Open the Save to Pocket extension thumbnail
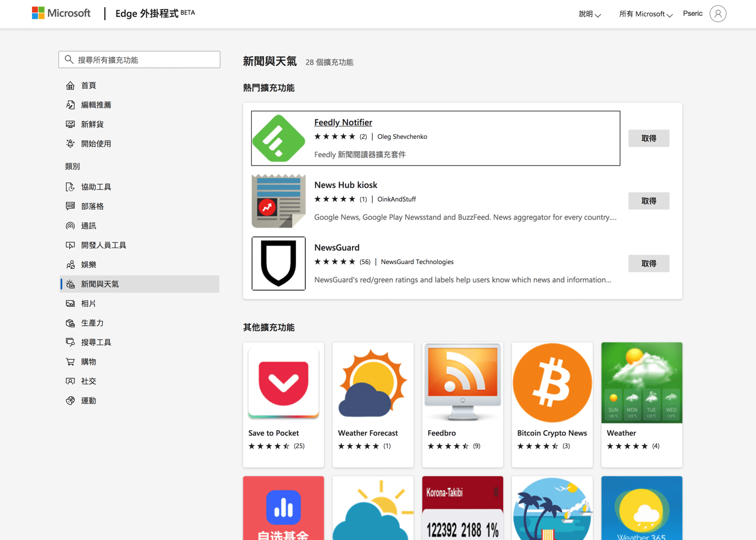 point(283,383)
